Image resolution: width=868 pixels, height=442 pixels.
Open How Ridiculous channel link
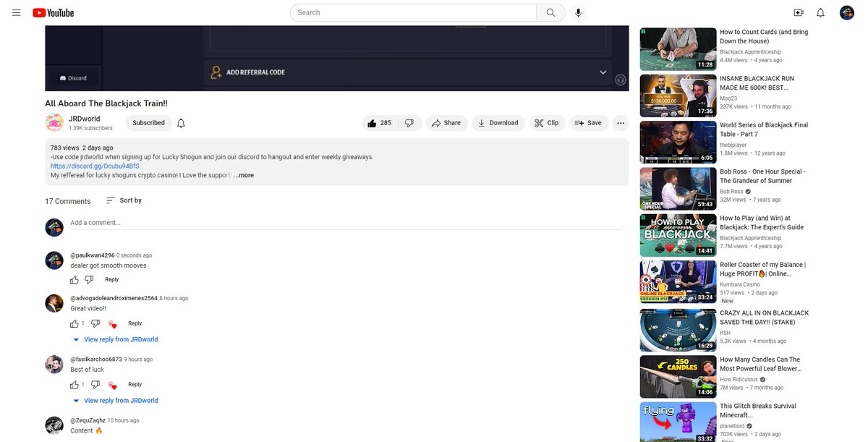[739, 379]
